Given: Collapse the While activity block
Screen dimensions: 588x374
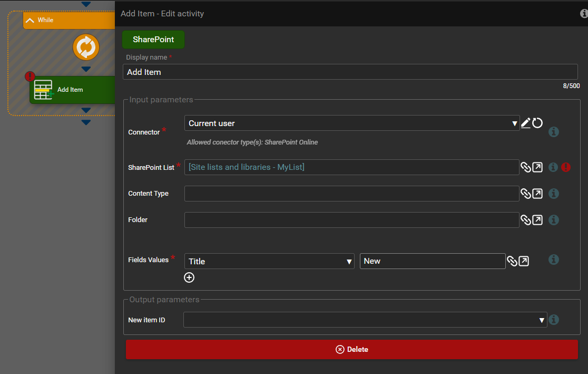Looking at the screenshot, I should click(30, 20).
